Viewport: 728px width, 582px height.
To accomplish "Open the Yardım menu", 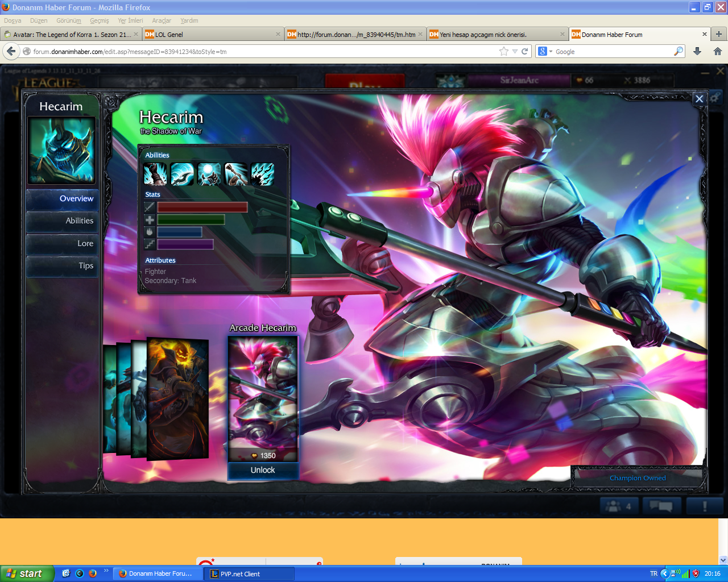I will [x=189, y=20].
